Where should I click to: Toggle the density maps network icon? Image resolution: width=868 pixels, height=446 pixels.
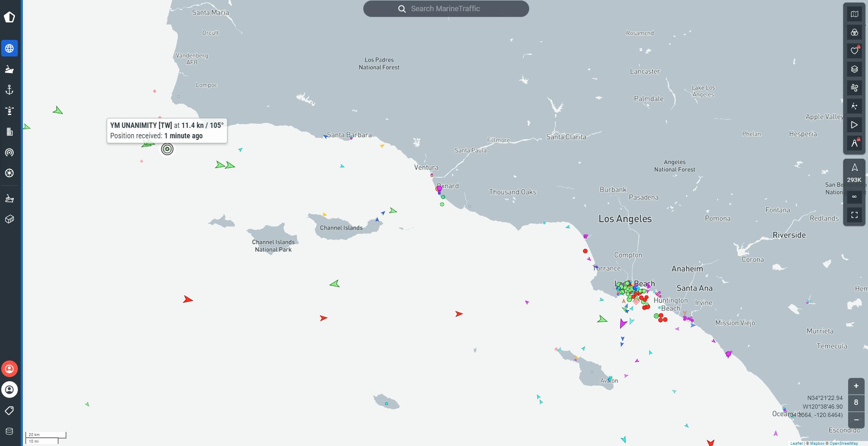(854, 106)
